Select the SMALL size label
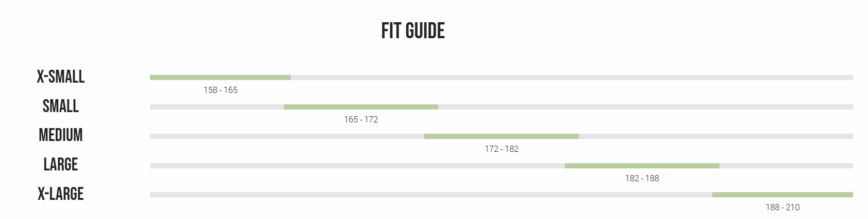 (x=61, y=106)
